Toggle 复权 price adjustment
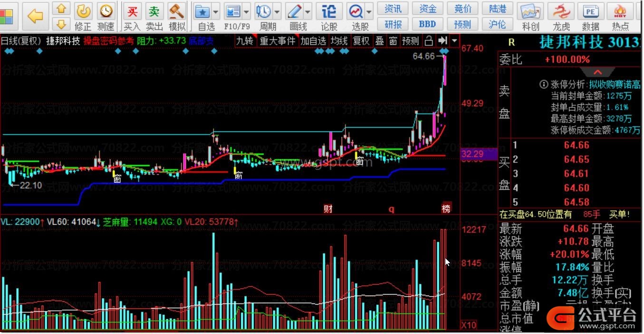This screenshot has height=334, width=644. click(x=361, y=41)
